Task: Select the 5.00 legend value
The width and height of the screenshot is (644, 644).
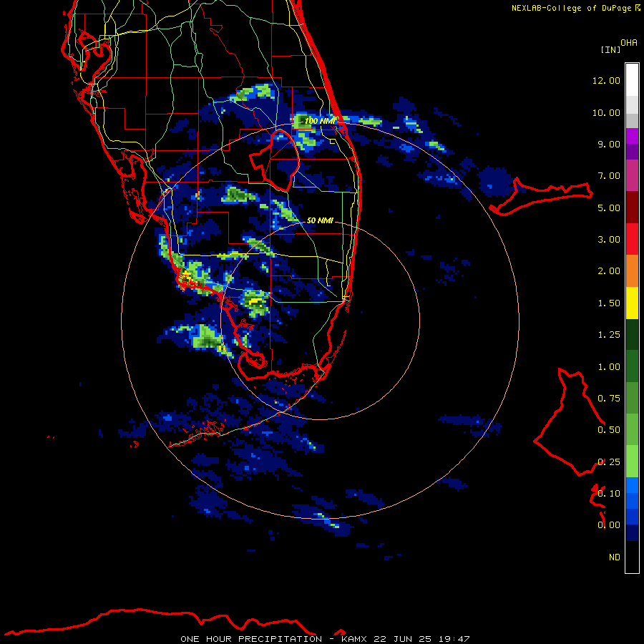Action: tap(609, 208)
